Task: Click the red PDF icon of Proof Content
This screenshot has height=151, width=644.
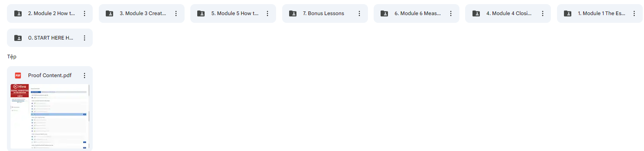Action: (18, 75)
